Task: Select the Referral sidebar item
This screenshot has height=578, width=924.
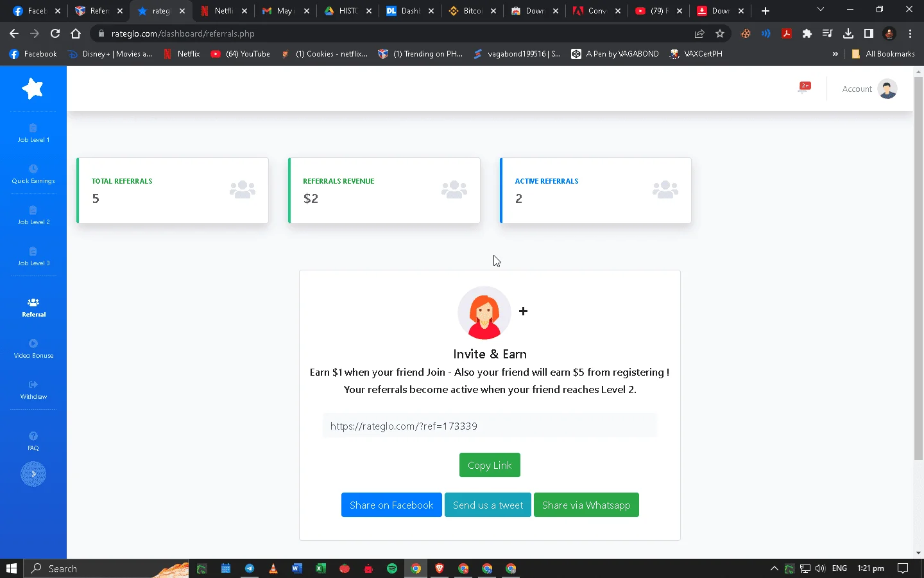Action: pyautogui.click(x=33, y=308)
